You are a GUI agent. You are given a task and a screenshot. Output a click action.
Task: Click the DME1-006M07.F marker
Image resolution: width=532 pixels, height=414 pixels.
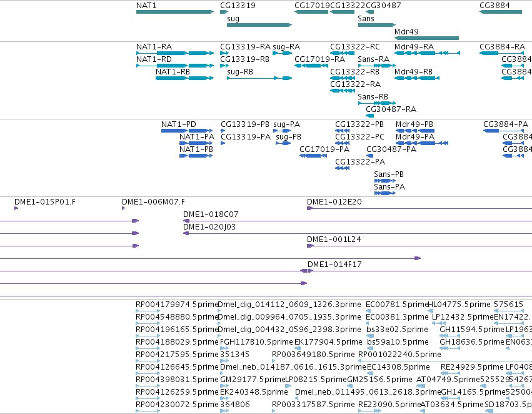(x=124, y=208)
